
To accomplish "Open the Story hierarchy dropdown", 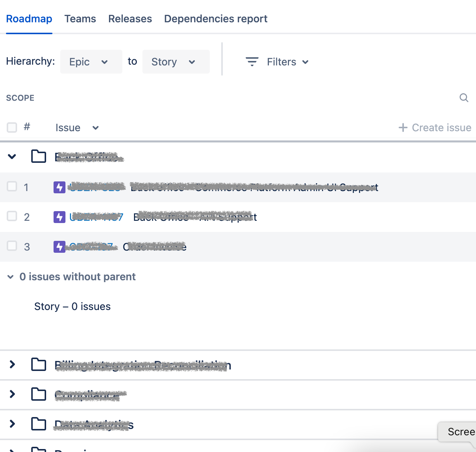I will coord(176,62).
